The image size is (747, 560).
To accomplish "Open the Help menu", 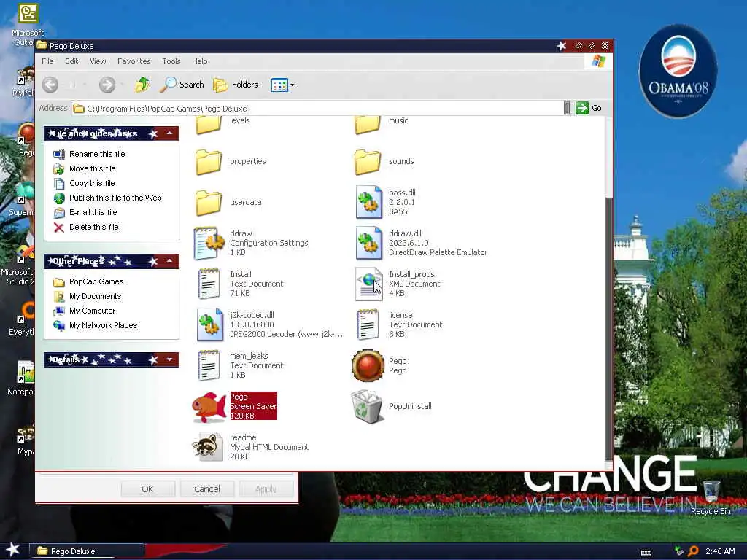I will click(200, 61).
